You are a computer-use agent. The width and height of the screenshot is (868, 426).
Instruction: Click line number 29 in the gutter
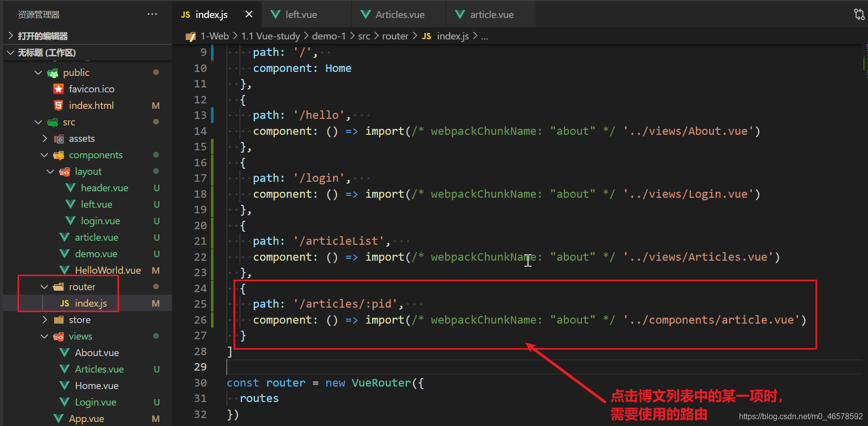[200, 367]
